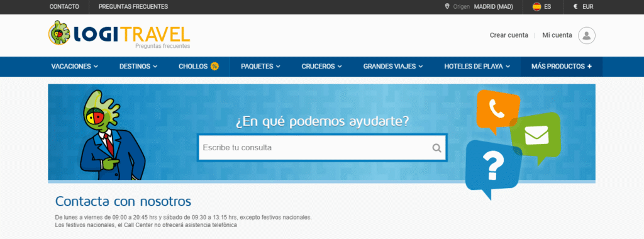Open the ES language selector
This screenshot has width=644, height=239.
pyautogui.click(x=541, y=6)
